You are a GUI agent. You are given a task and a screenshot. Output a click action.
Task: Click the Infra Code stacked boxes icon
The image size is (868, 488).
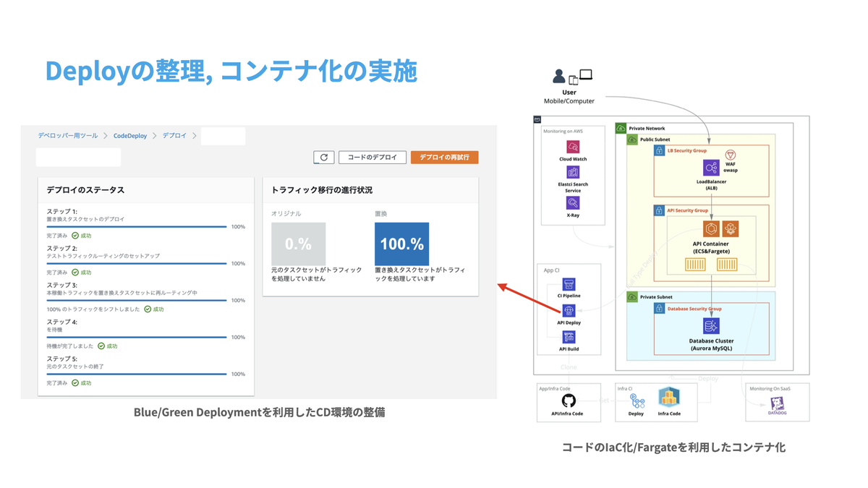click(x=669, y=398)
